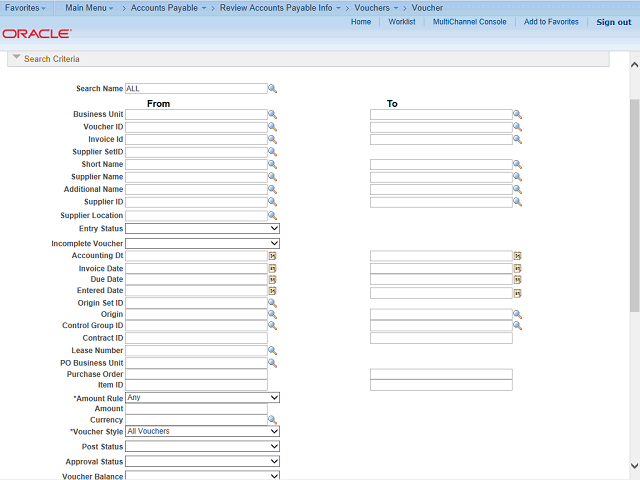640x480 pixels.
Task: Open lookup for Lease Number
Action: coord(272,351)
